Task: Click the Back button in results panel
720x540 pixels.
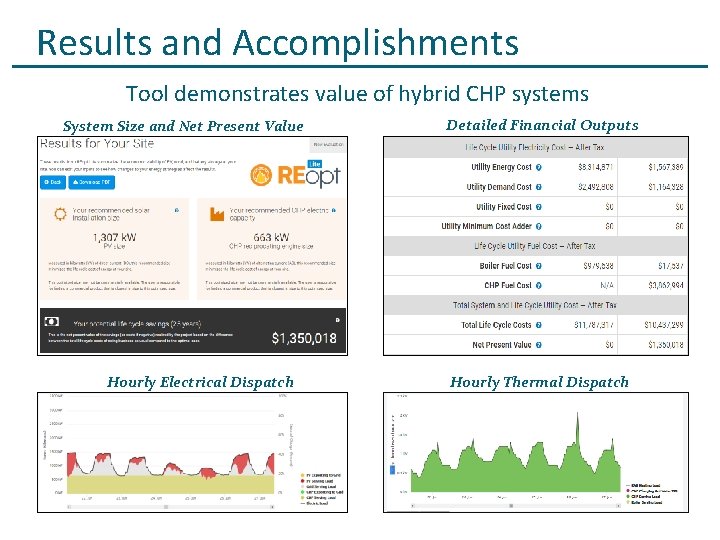Action: pyautogui.click(x=53, y=182)
